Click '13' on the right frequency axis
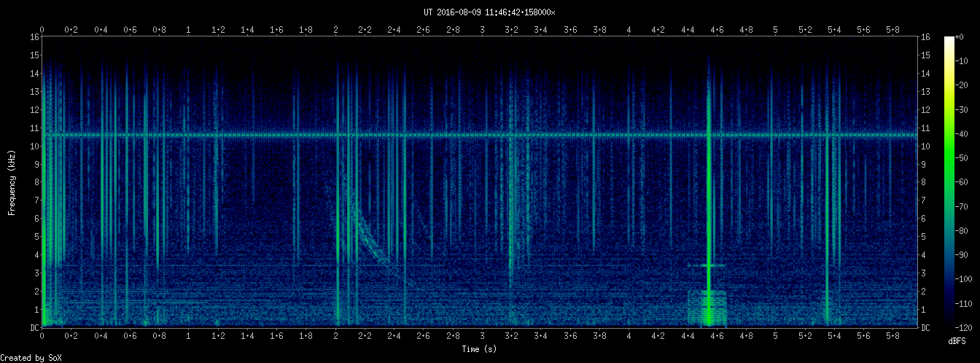This screenshot has width=980, height=363. pyautogui.click(x=925, y=91)
